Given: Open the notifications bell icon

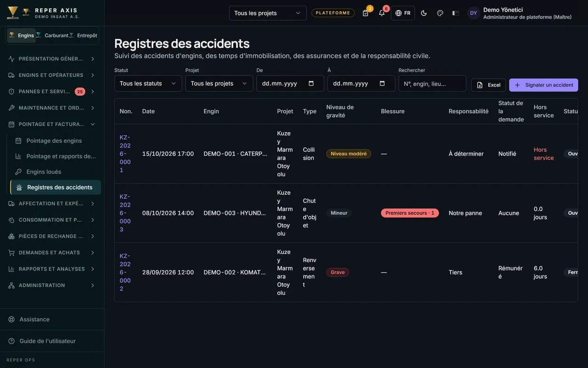Looking at the screenshot, I should [382, 13].
